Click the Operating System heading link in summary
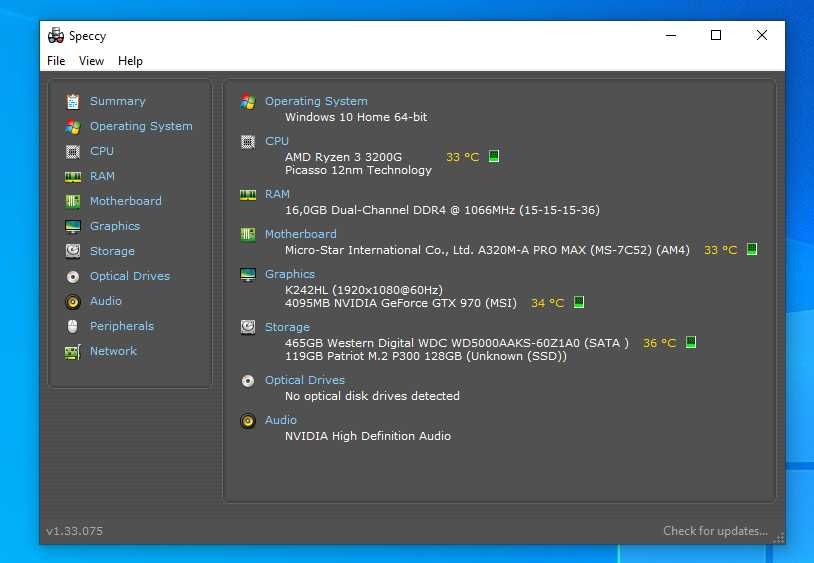Image resolution: width=814 pixels, height=563 pixels. (x=316, y=101)
